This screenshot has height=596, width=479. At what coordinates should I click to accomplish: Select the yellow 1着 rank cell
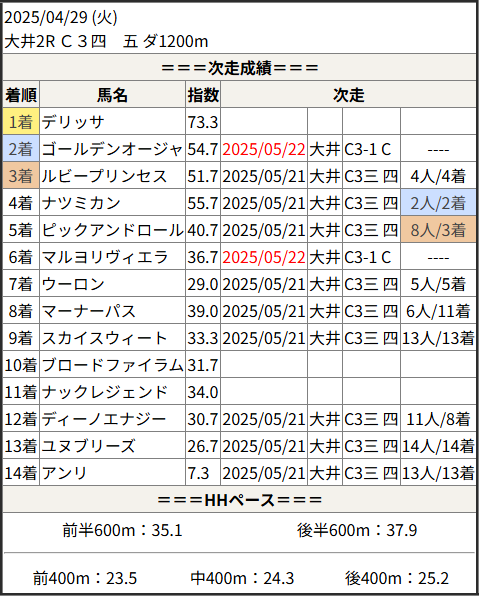click(21, 122)
